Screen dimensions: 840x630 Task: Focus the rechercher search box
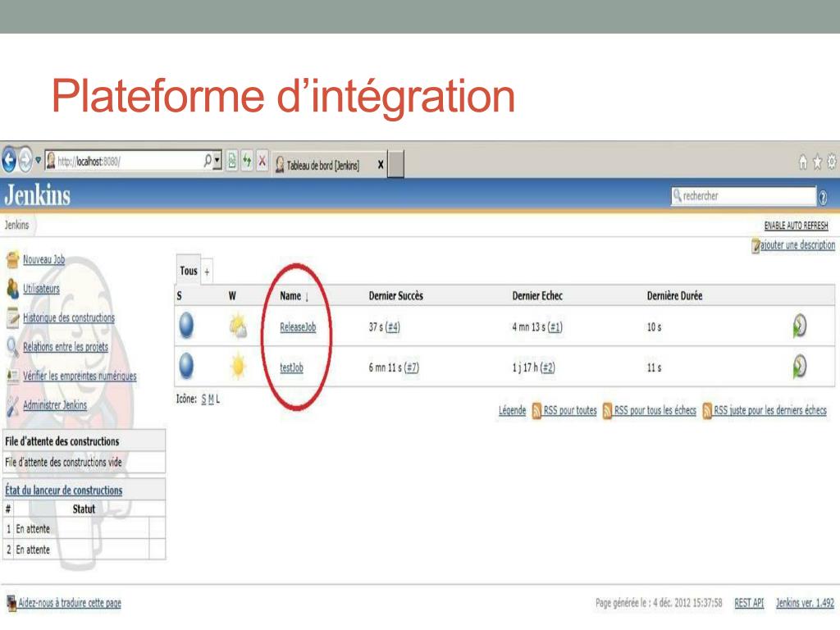point(743,195)
